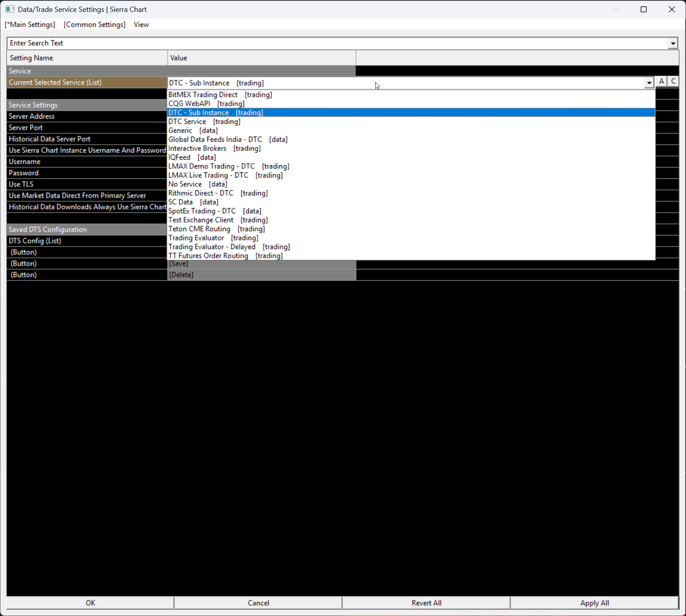Viewport: 686px width, 616px height.
Task: Select Use Market Data Direct From Primary Server
Action: (x=87, y=195)
